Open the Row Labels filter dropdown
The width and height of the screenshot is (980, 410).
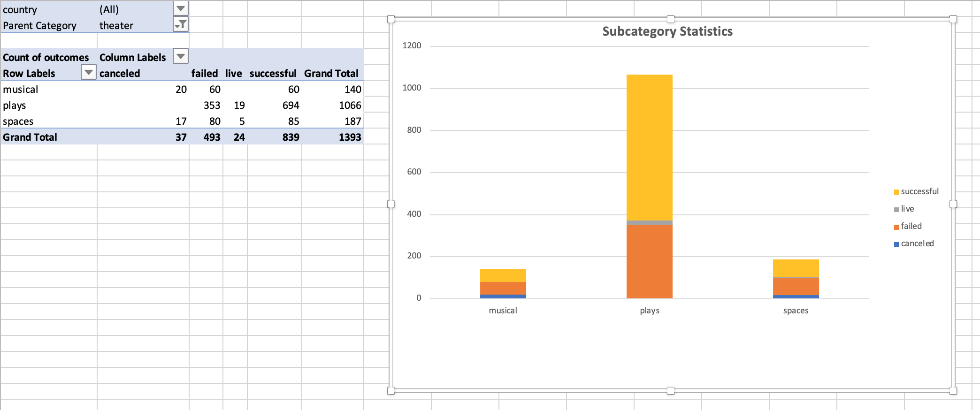click(x=88, y=72)
